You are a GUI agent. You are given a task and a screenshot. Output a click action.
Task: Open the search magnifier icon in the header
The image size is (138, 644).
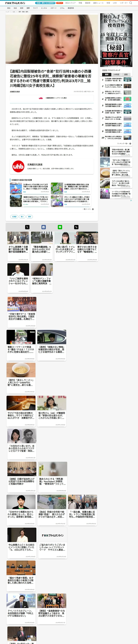(130, 3)
